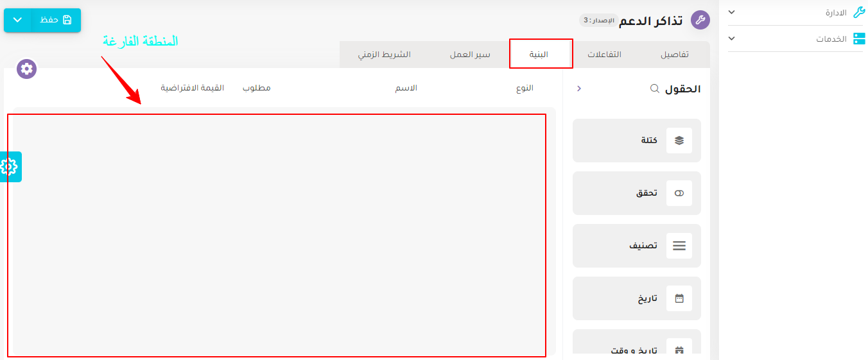The image size is (868, 360).
Task: Expand the الادارة sidebar section
Action: click(x=731, y=12)
